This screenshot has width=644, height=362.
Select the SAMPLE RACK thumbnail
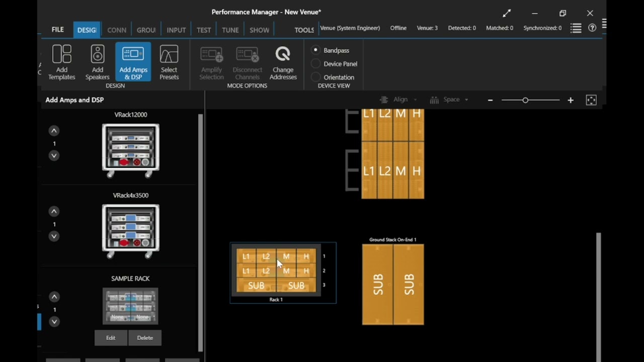pos(130,306)
